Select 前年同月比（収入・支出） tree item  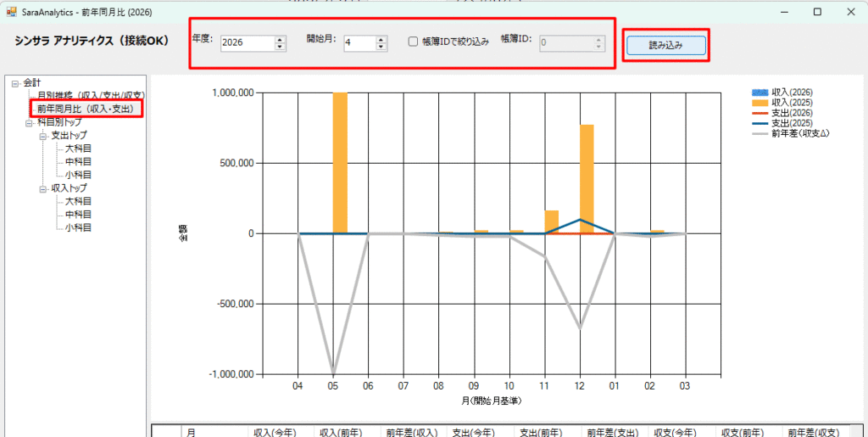(x=85, y=109)
